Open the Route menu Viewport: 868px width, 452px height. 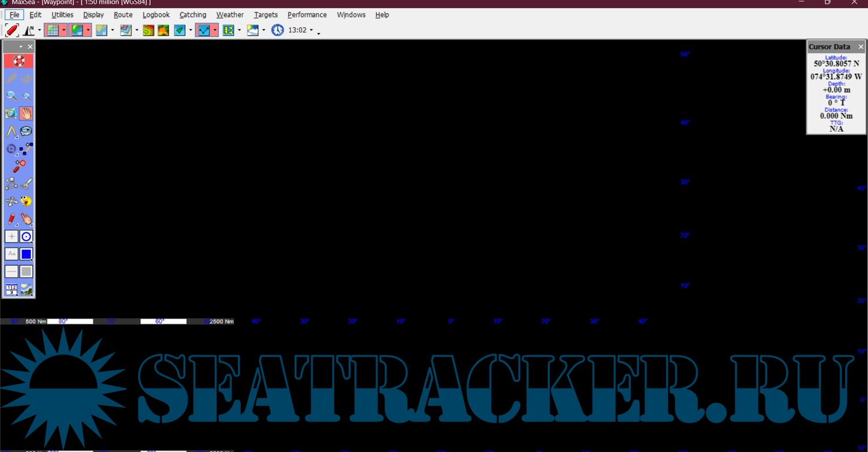click(123, 15)
